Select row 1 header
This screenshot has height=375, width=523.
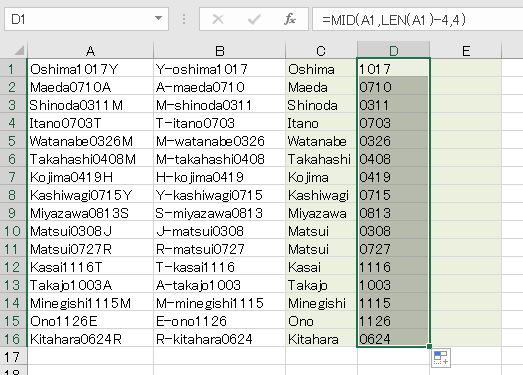[x=13, y=69]
